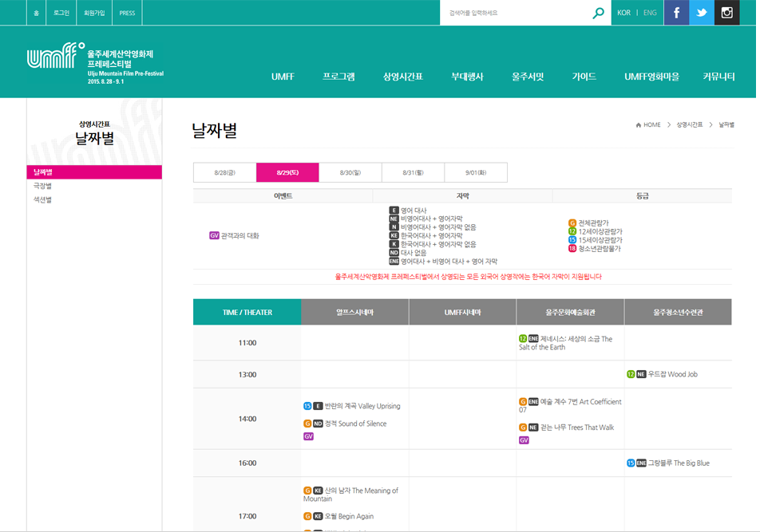Click the GV badge under Trees That Walk
This screenshot has width=760, height=532.
[524, 440]
